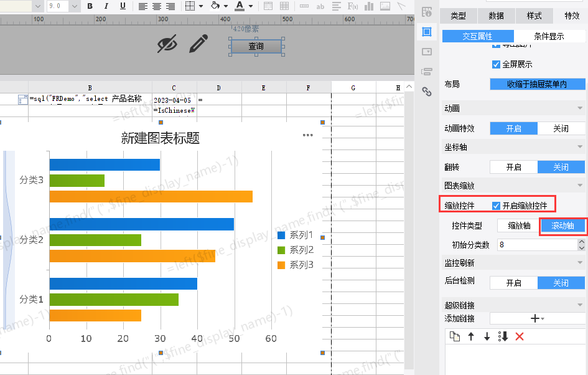Switch to the 类型 tab
The height and width of the screenshot is (375, 588).
458,16
